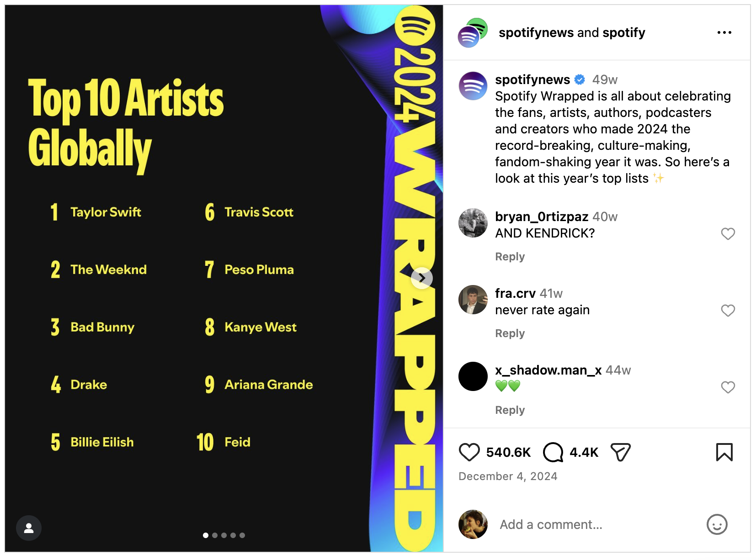The width and height of the screenshot is (756, 560).
Task: Reply to fra.crv's comment
Action: click(510, 333)
